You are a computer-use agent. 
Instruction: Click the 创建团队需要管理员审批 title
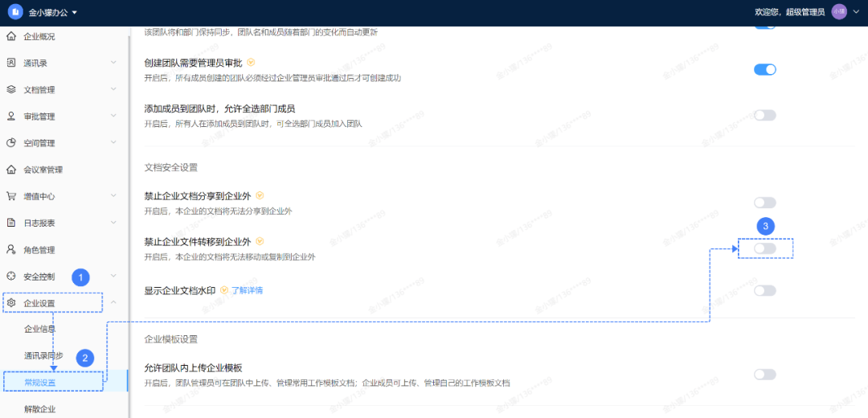click(x=194, y=63)
